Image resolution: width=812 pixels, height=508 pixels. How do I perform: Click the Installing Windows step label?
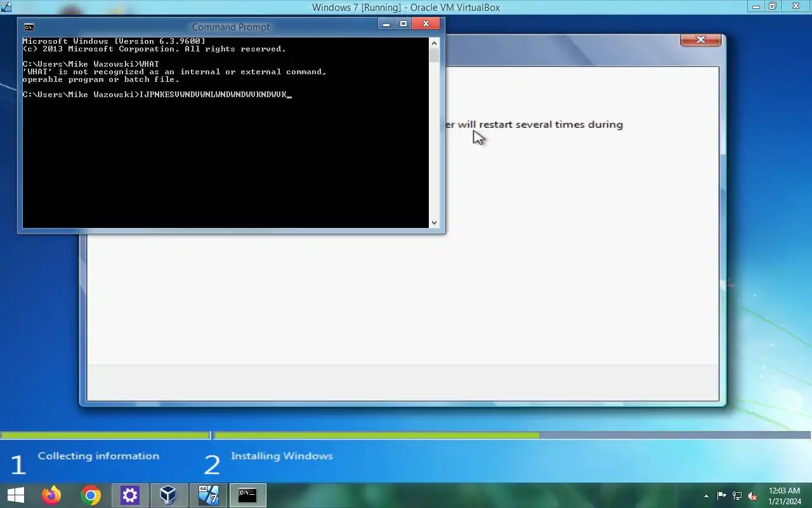pos(282,456)
